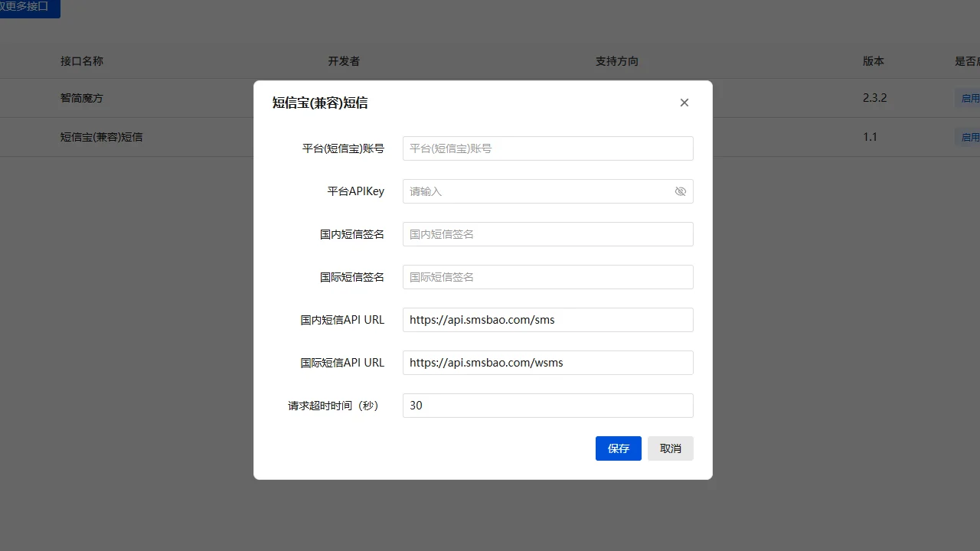
Task: Save the SMS settings with 保存
Action: click(x=619, y=448)
